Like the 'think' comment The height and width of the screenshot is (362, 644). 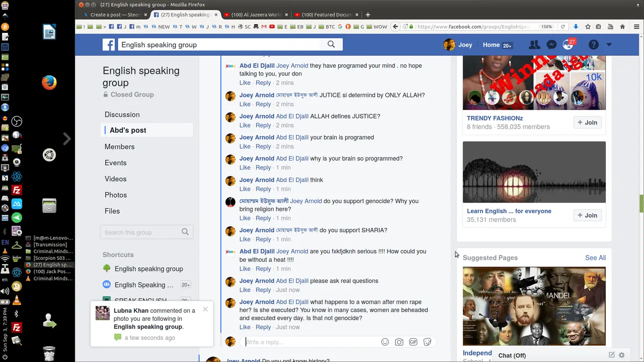[245, 189]
